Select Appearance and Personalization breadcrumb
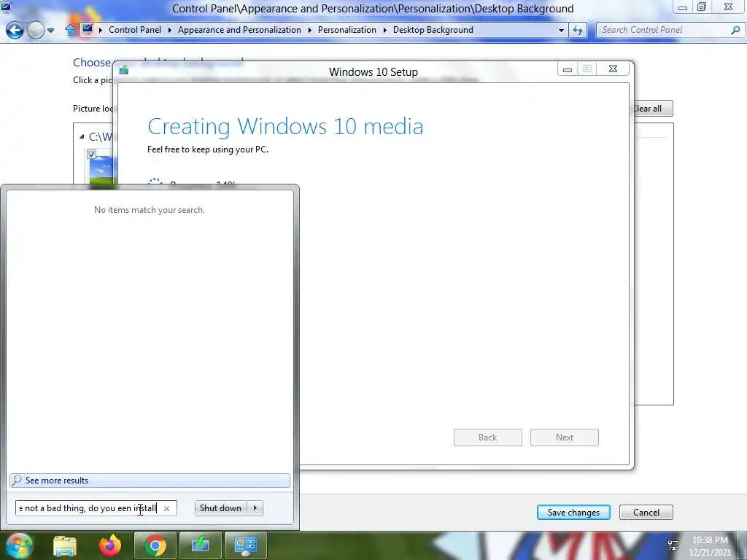The height and width of the screenshot is (560, 747). click(239, 29)
